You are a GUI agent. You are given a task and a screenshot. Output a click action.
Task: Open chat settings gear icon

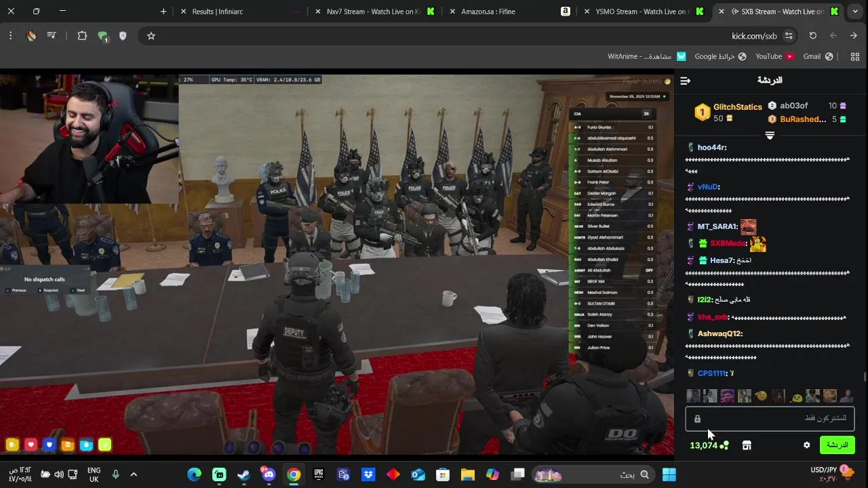[x=806, y=445]
